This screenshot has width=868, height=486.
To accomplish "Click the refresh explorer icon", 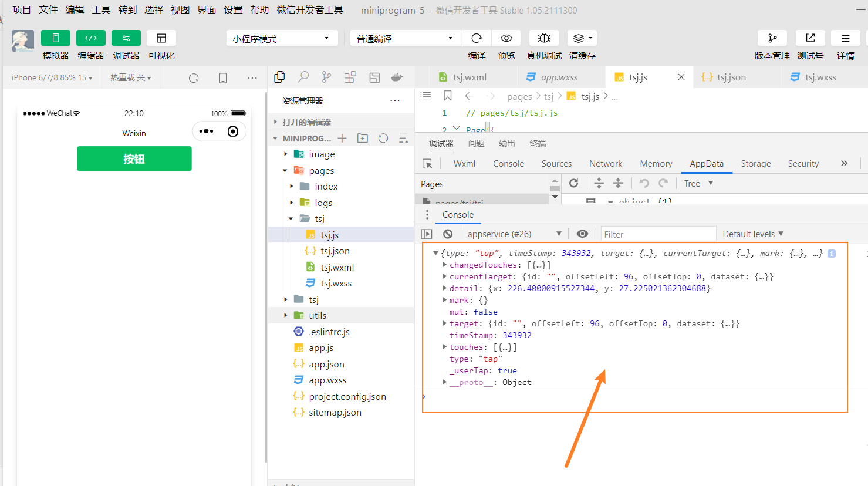I will pyautogui.click(x=383, y=139).
